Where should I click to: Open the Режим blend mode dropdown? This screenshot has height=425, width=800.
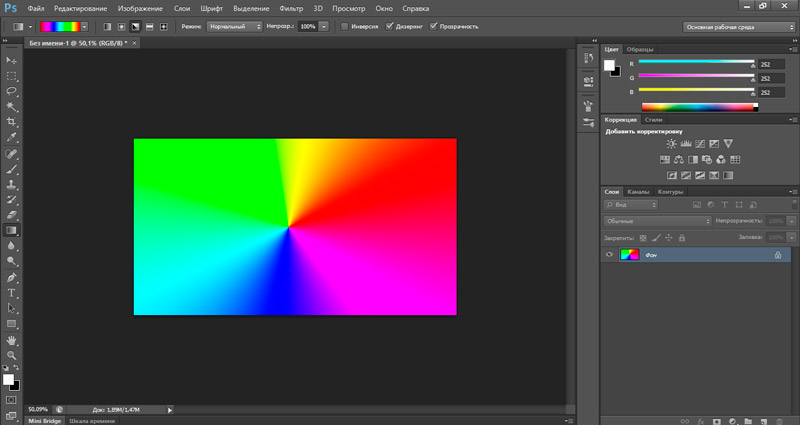(x=235, y=25)
